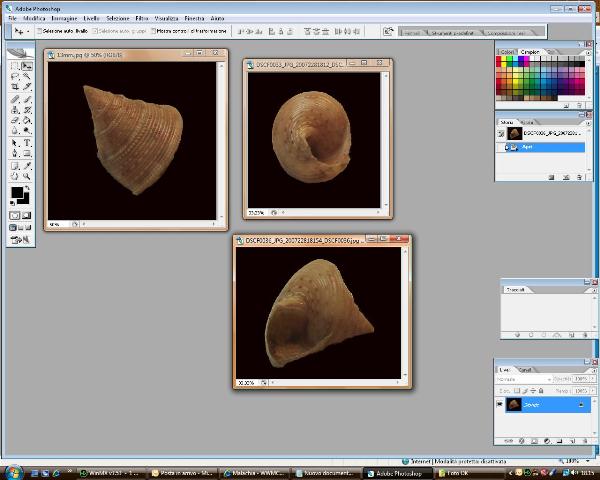Switch to the Campioni swatches tab

click(531, 51)
